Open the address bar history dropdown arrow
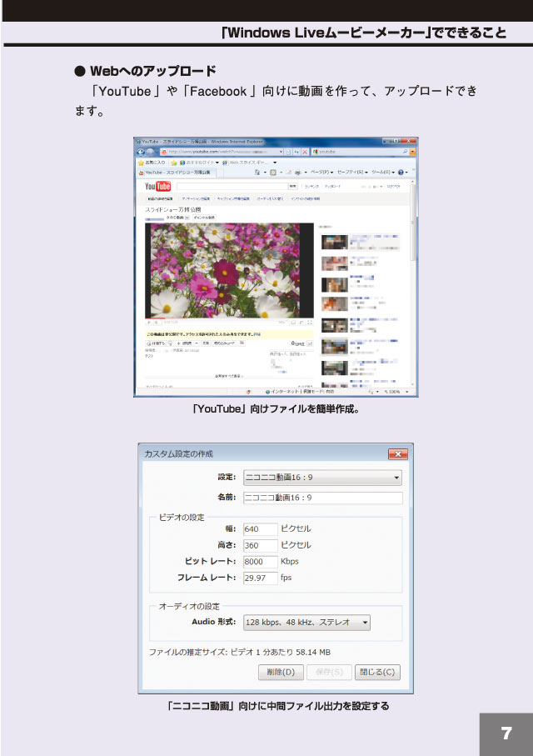 click(281, 152)
